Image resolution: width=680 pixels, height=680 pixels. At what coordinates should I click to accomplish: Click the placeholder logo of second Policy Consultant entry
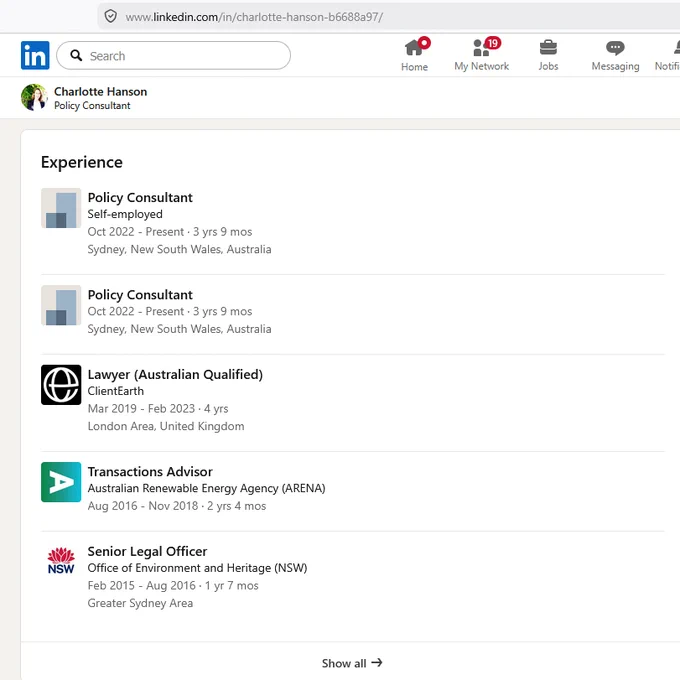click(x=61, y=305)
